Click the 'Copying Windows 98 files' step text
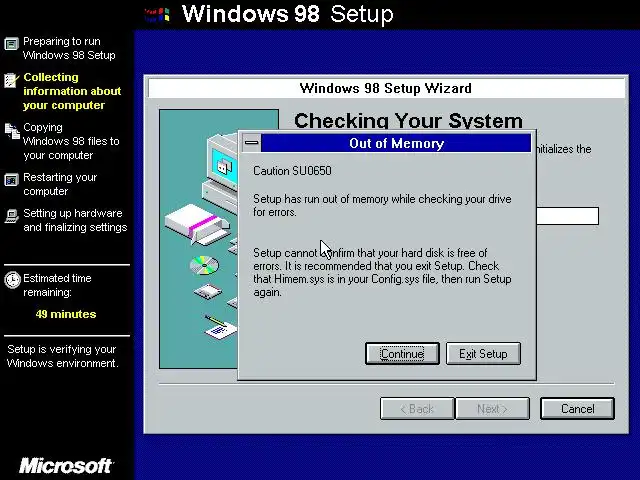The width and height of the screenshot is (640, 480). 71,141
